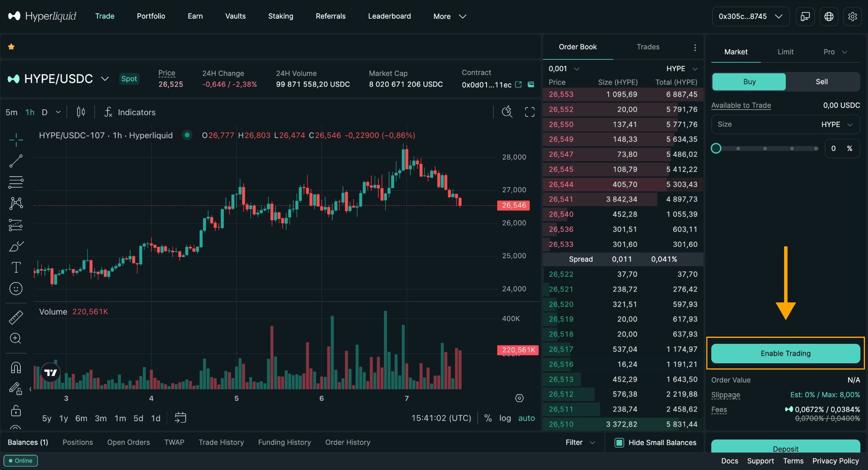Viewport: 868px width, 470px height.
Task: Click the slider's 100% end marker
Action: coord(816,149)
